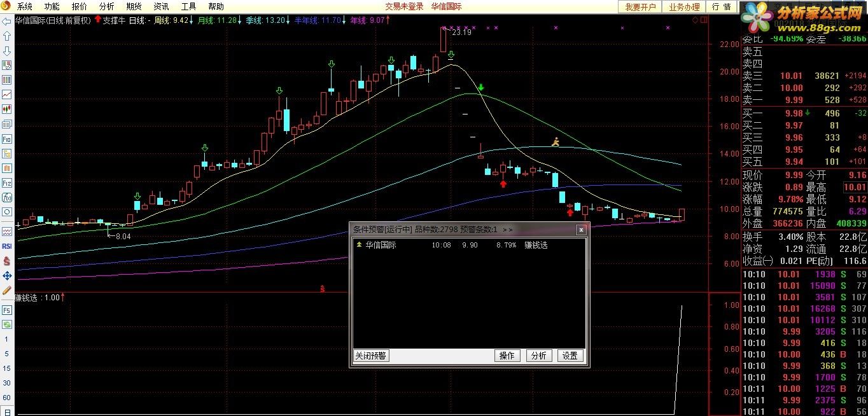This screenshot has height=416, width=868.
Task: Click the red dollar-sign icon
Action: (x=7, y=261)
